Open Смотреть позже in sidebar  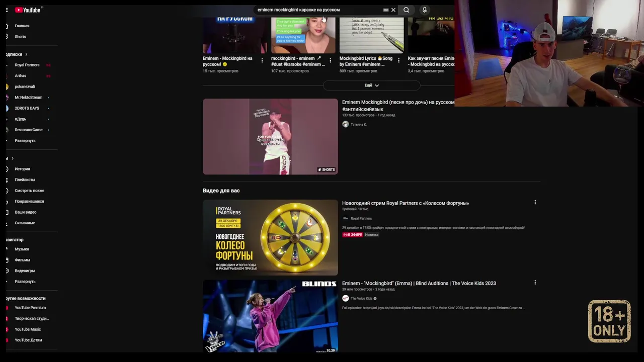[x=29, y=191]
